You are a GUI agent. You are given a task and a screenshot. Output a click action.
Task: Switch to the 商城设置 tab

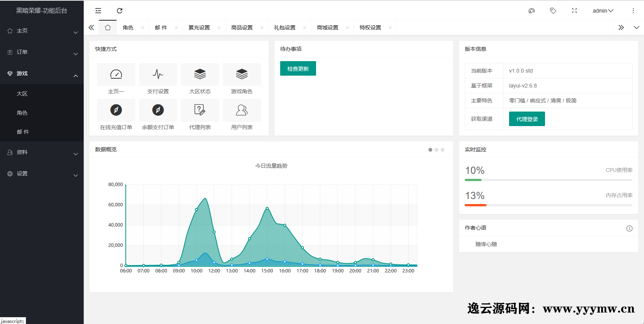point(328,28)
